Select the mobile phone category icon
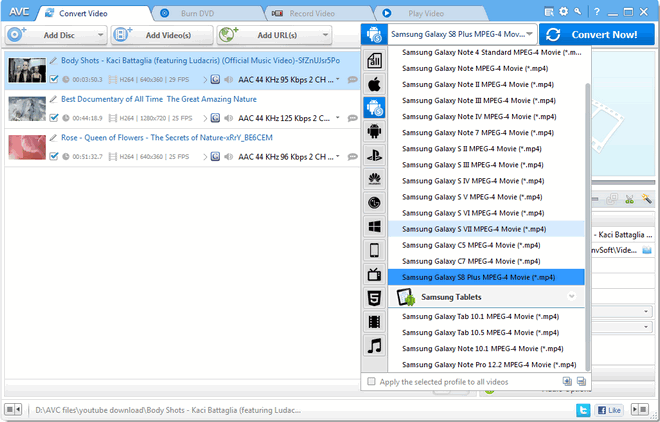The height and width of the screenshot is (422, 660). pos(374,250)
